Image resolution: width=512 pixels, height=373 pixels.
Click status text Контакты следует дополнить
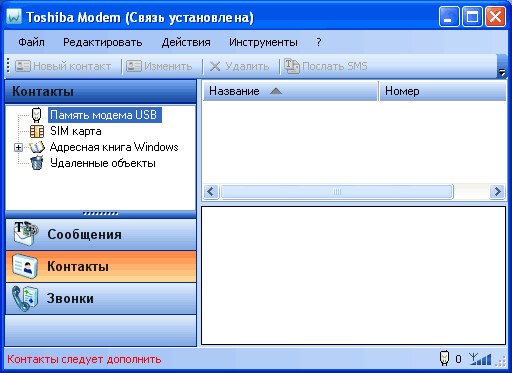pos(84,359)
